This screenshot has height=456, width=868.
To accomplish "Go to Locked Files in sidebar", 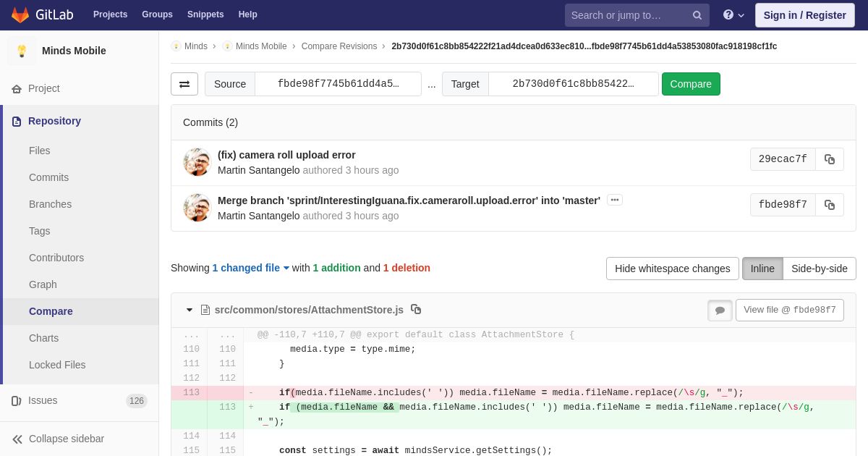I will pyautogui.click(x=57, y=365).
